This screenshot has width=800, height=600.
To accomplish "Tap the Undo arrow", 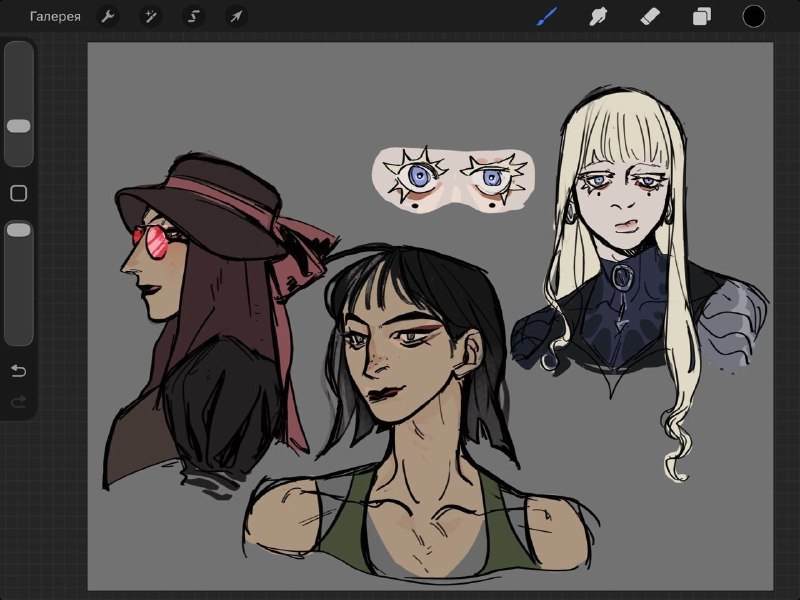I will tap(18, 370).
